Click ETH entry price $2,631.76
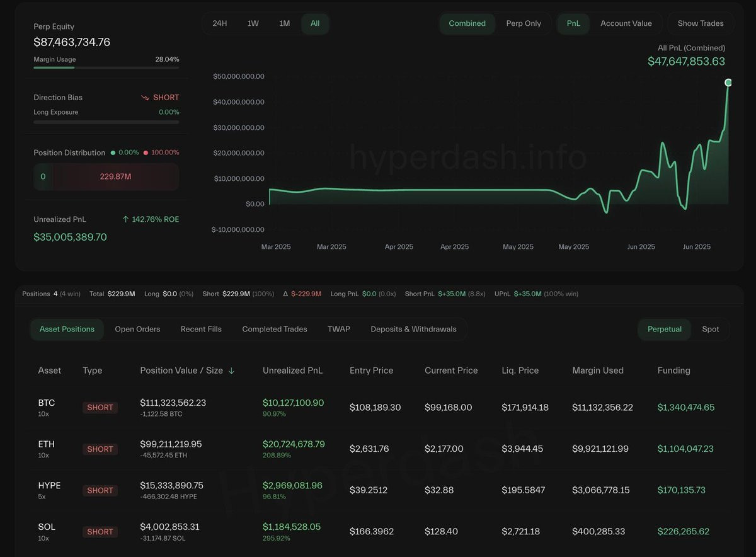The height and width of the screenshot is (557, 756). coord(369,449)
